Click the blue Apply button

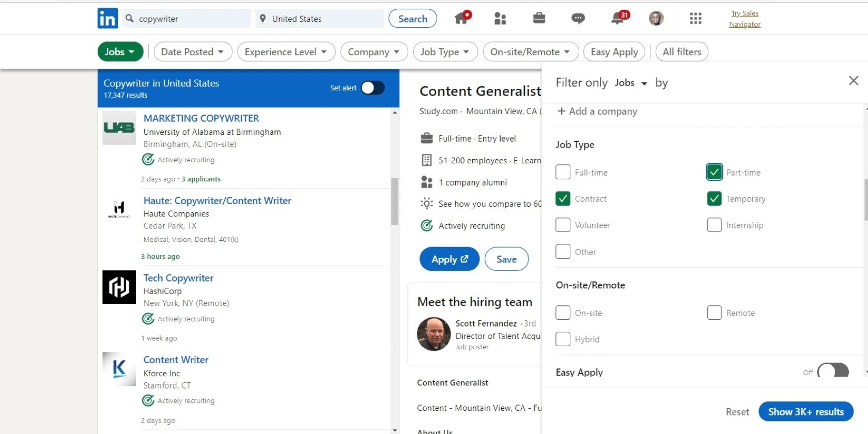(x=450, y=259)
